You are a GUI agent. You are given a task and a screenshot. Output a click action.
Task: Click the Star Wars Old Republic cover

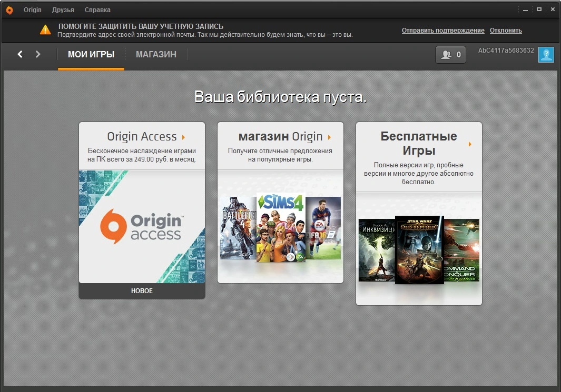point(419,250)
